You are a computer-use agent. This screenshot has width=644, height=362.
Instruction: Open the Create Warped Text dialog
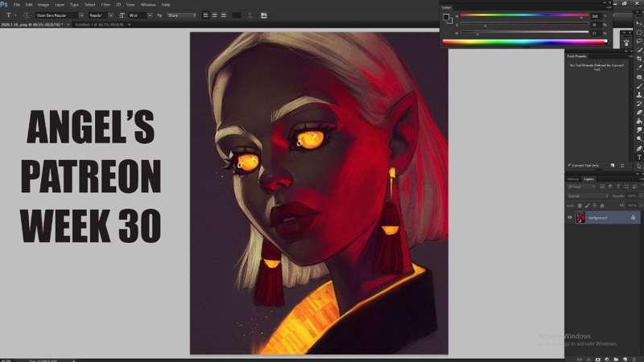pyautogui.click(x=250, y=15)
